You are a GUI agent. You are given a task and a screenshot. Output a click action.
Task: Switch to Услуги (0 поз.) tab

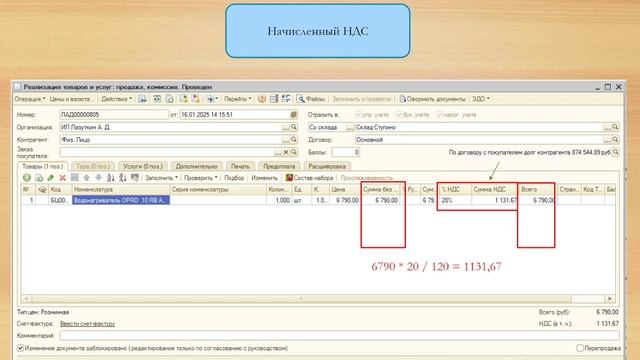tap(142, 166)
